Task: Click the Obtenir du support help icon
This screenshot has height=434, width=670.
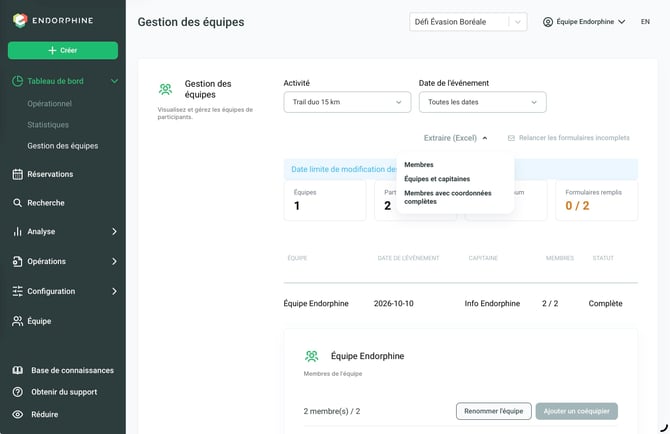Action: 18,392
